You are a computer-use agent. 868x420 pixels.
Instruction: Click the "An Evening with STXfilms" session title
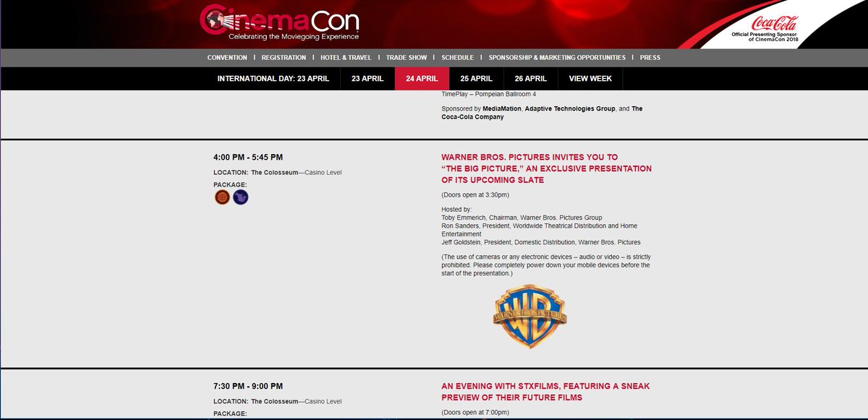[545, 392]
